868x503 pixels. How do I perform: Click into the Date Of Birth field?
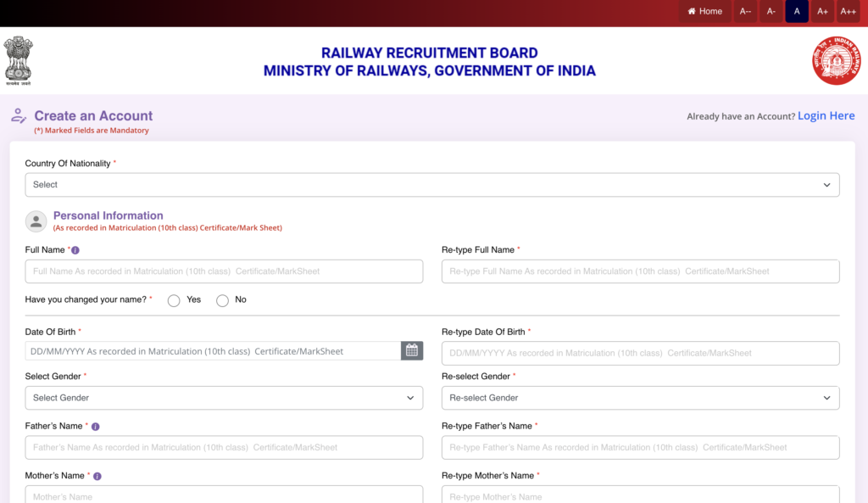[213, 351]
